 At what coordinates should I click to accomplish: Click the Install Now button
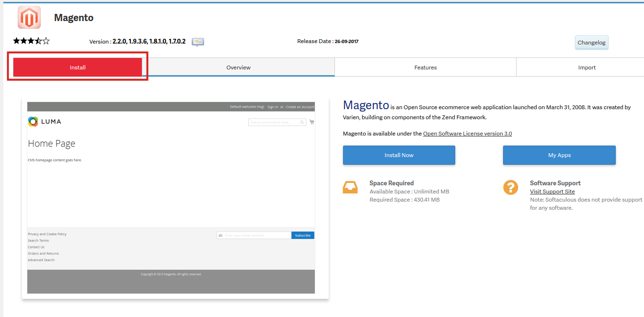coord(399,155)
